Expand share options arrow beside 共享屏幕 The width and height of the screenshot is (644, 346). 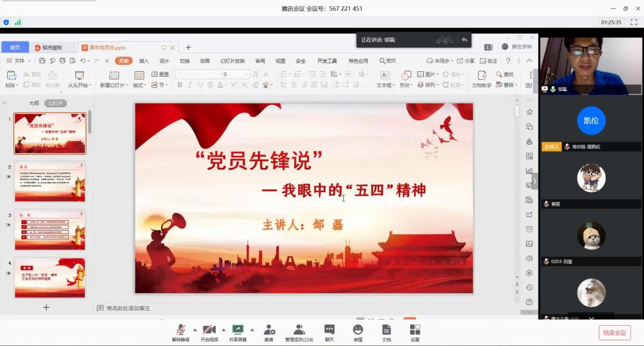252,329
